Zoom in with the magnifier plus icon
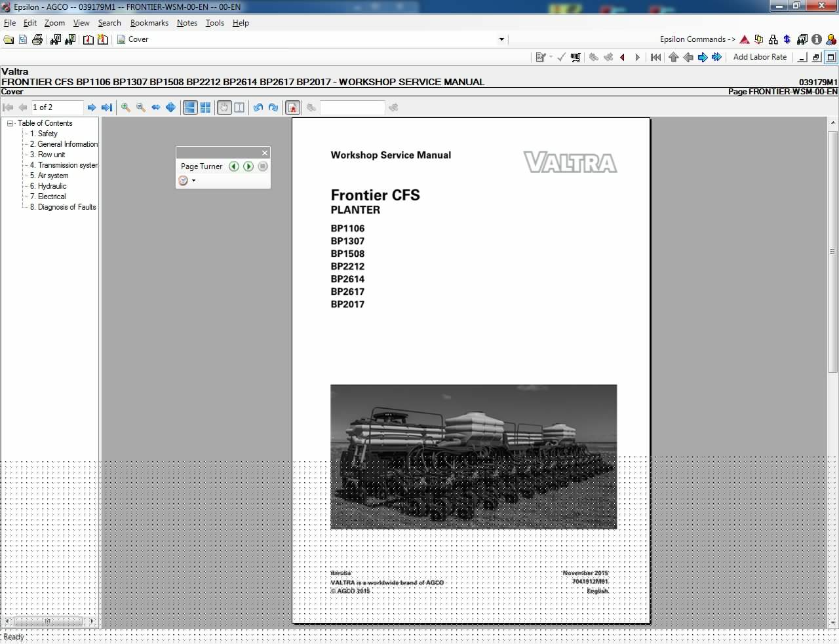839x644 pixels. point(126,107)
